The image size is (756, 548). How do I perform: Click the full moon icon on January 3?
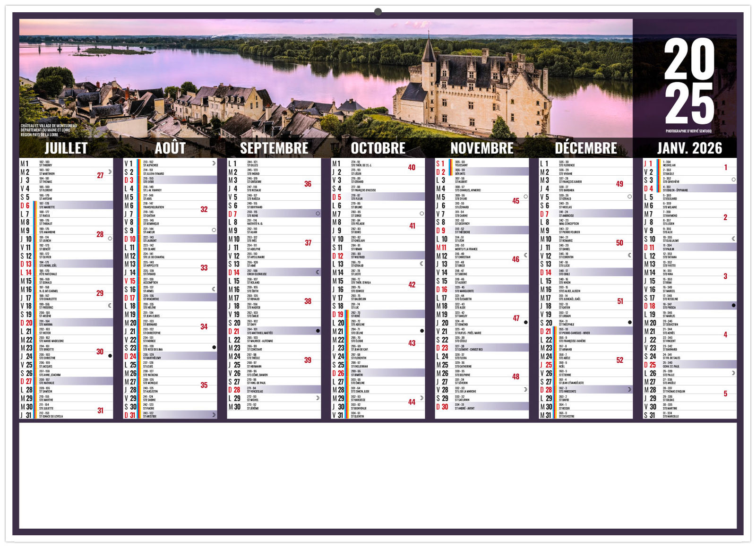pyautogui.click(x=734, y=180)
